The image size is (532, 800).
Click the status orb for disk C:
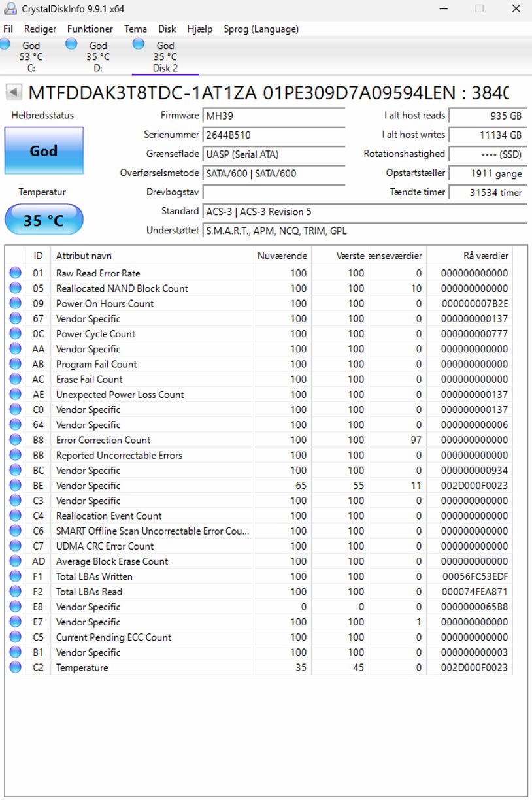[x=5, y=44]
